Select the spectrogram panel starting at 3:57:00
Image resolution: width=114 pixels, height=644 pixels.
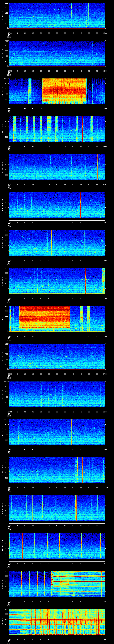click(57, 394)
